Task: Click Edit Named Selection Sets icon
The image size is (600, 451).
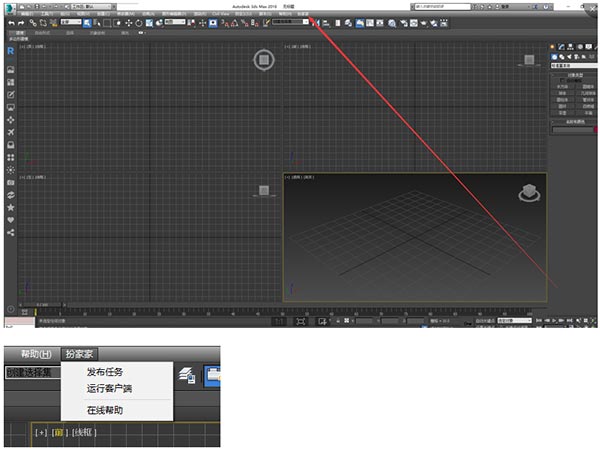Action: (266, 23)
